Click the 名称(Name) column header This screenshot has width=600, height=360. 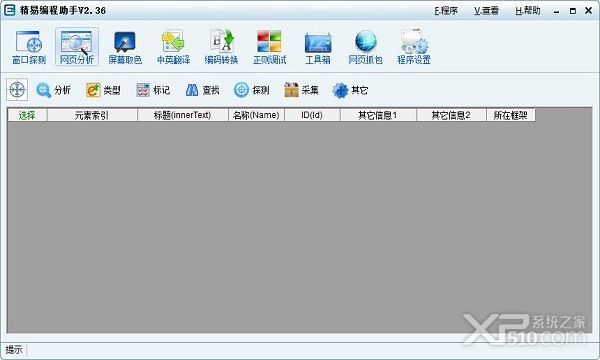[256, 115]
